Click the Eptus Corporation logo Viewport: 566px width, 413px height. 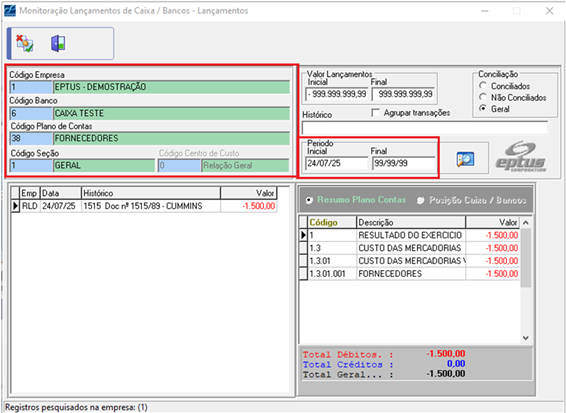(521, 156)
